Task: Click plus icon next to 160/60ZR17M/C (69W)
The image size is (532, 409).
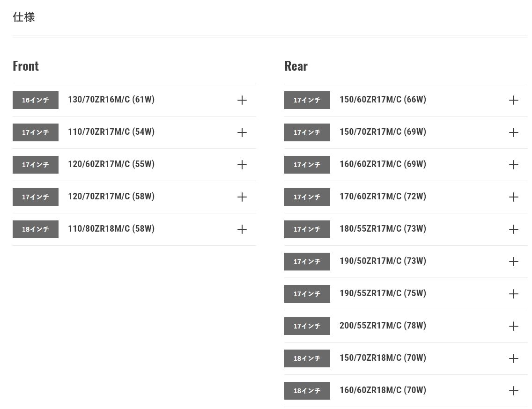Action: (513, 165)
